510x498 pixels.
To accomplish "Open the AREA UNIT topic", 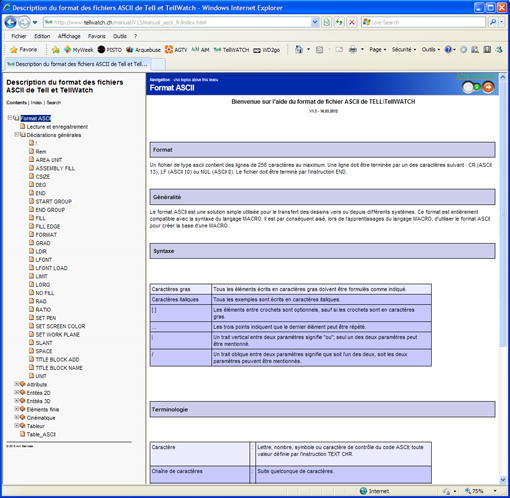I will (x=49, y=160).
